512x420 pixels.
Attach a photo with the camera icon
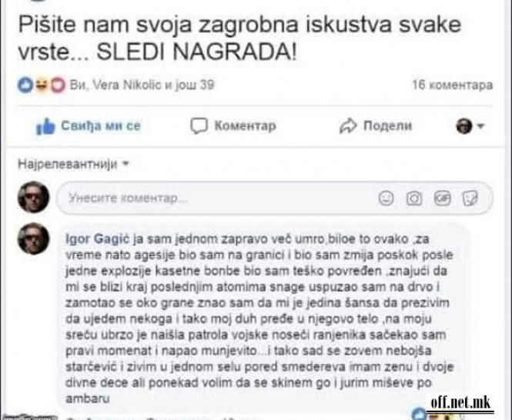tap(414, 198)
